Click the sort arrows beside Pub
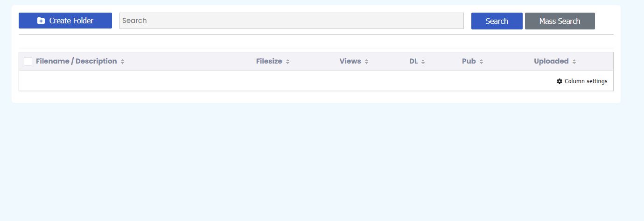644x221 pixels. coord(481,62)
